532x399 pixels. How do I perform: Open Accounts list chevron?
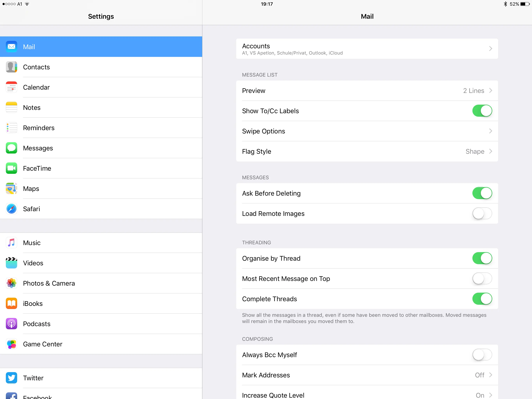click(x=490, y=49)
